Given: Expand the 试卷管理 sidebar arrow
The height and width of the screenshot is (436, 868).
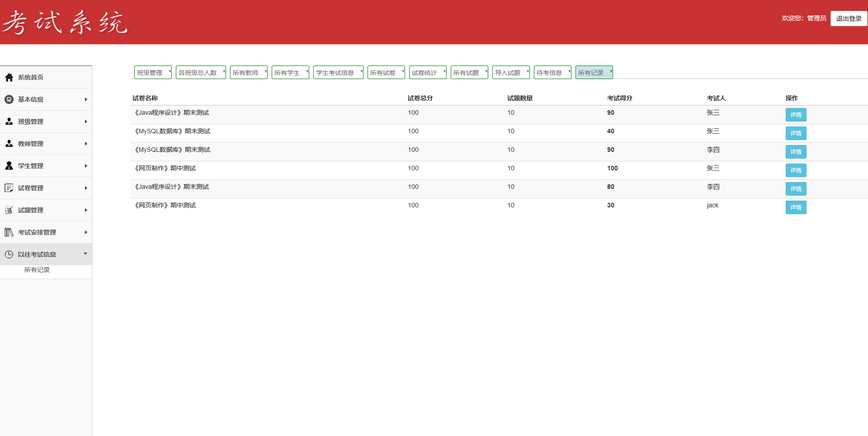Looking at the screenshot, I should tap(86, 188).
